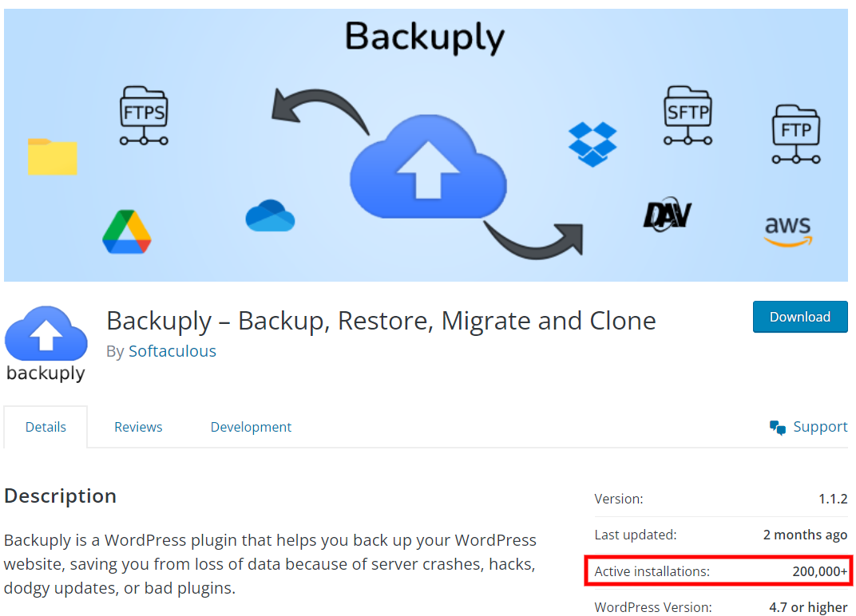Click the OneDrive cloud icon
Viewport: 856px width, 616px height.
tap(270, 216)
